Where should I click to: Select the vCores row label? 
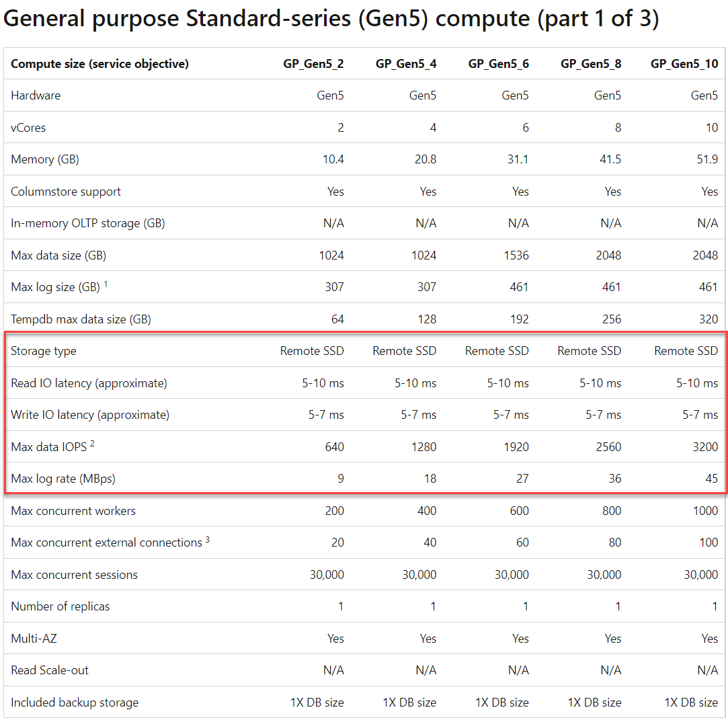[x=28, y=128]
